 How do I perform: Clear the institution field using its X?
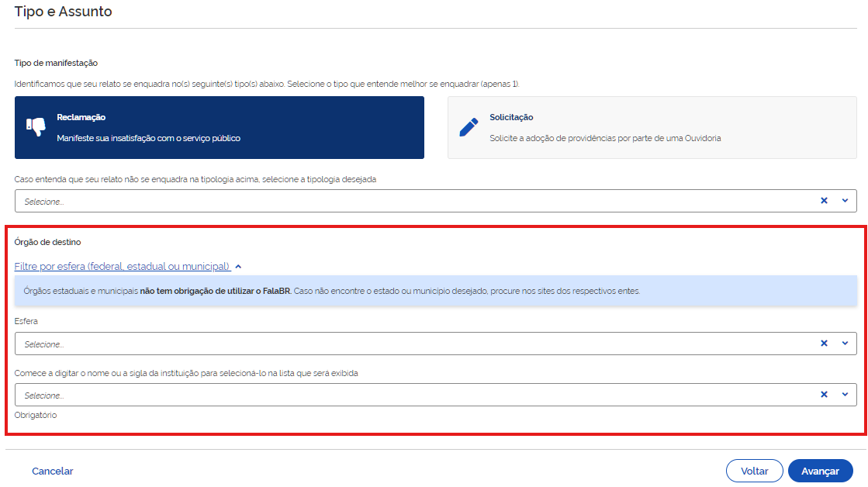(824, 395)
